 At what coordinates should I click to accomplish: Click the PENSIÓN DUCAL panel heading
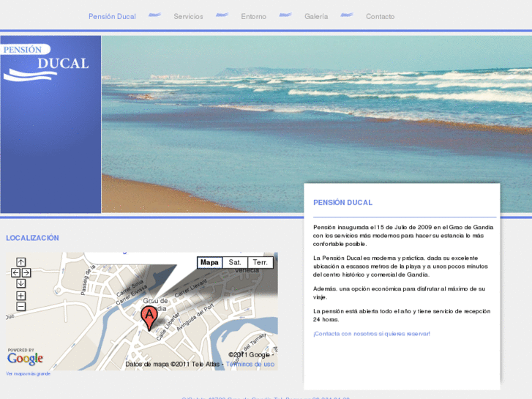342,202
